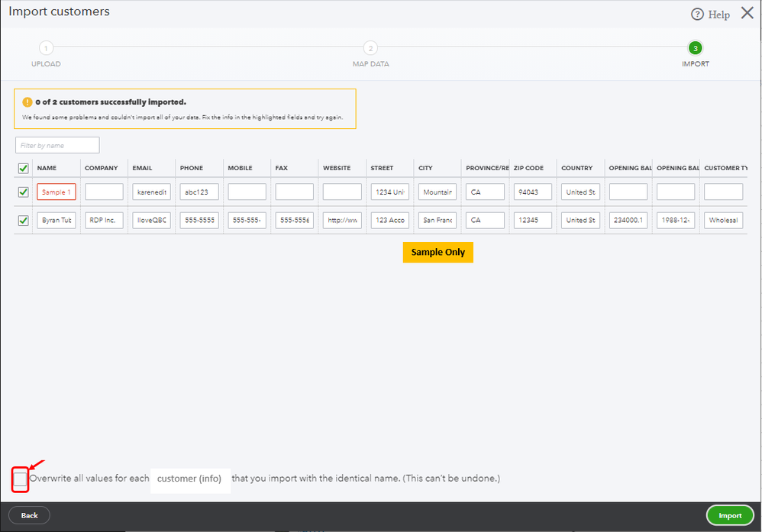Edit the Byran Tub name field
Screen dimensions: 762x532
point(57,220)
